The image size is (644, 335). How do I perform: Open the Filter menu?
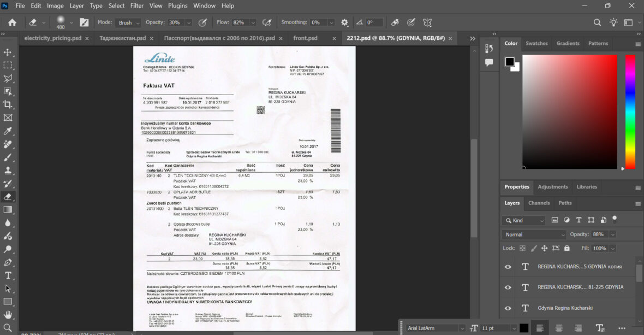[136, 5]
